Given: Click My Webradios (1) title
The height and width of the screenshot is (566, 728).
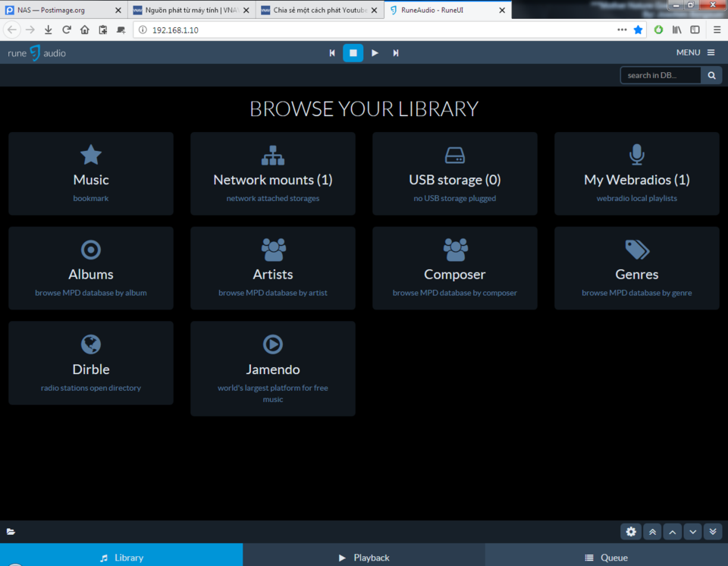Looking at the screenshot, I should (x=637, y=180).
